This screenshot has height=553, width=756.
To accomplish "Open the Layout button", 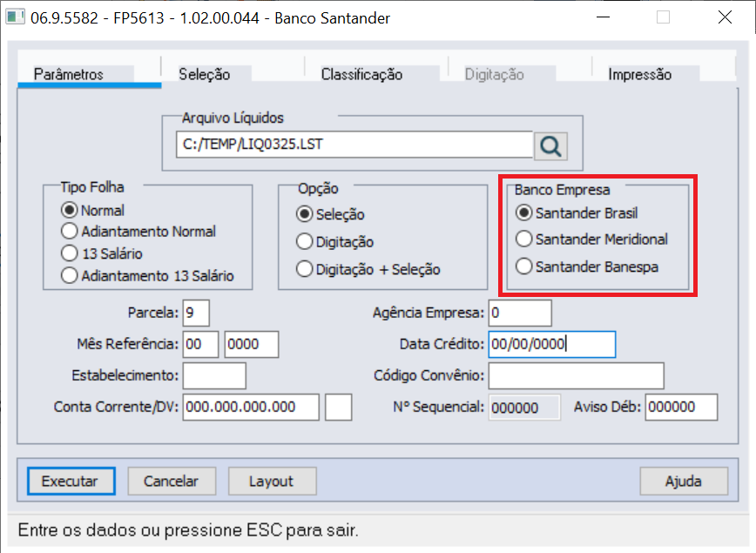I will pos(272,481).
